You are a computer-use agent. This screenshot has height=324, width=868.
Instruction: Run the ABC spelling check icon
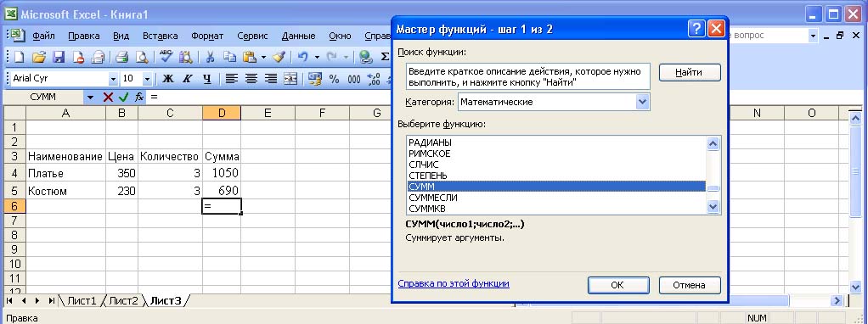[x=166, y=57]
